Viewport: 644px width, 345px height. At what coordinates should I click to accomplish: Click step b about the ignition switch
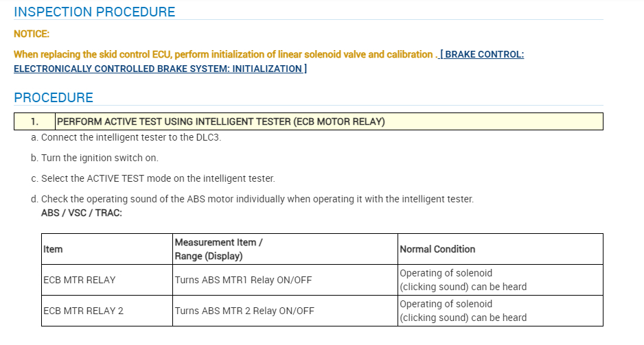100,158
